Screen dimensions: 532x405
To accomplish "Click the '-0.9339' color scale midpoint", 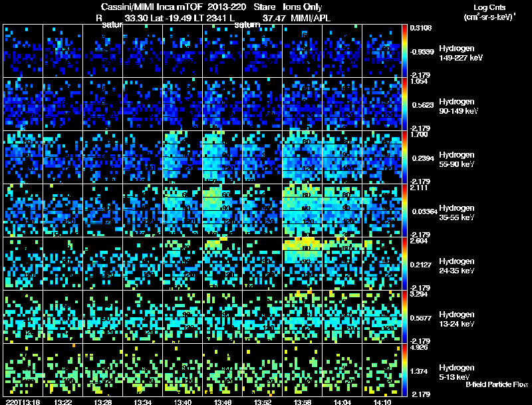I will click(x=422, y=52).
